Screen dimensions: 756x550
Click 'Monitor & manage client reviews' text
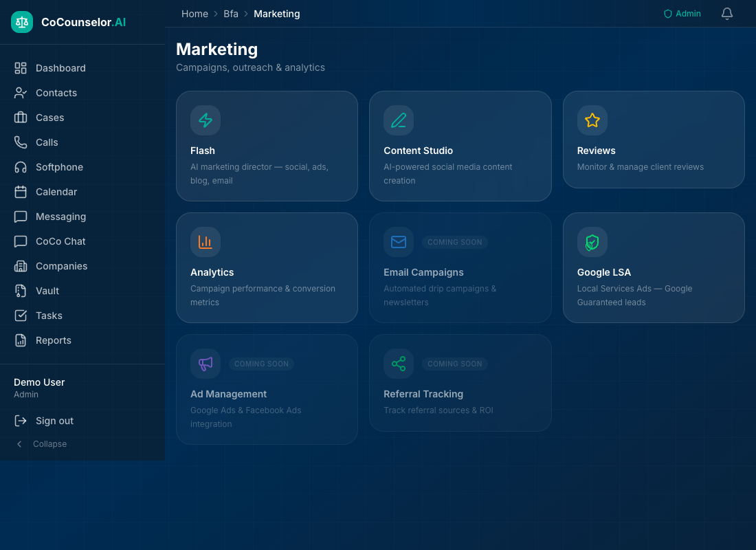coord(641,167)
